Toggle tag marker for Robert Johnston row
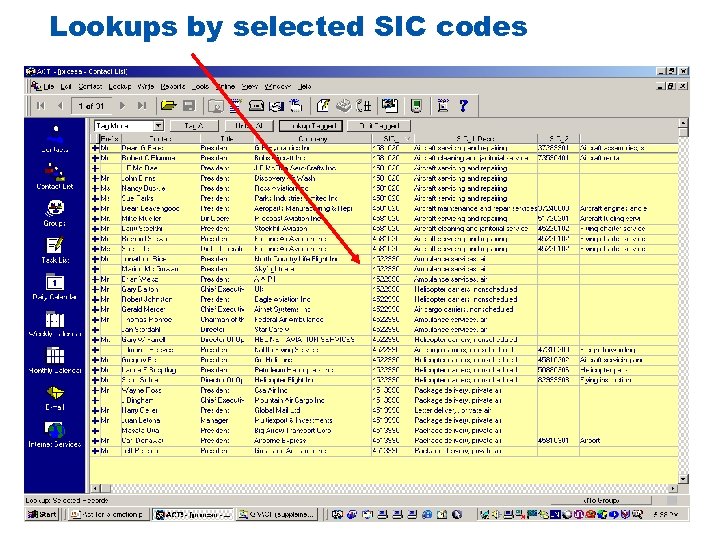 pos(95,299)
